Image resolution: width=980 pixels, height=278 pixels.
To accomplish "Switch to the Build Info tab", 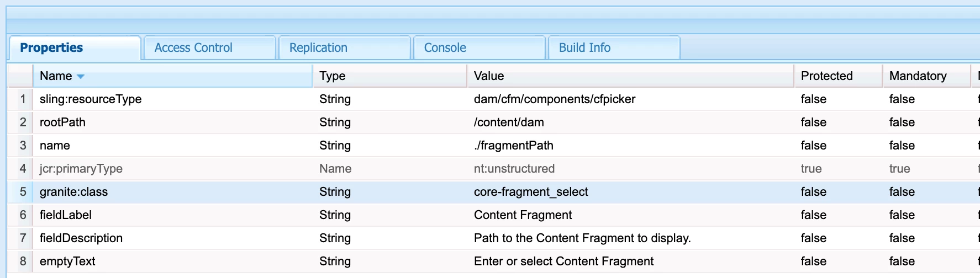I will point(584,48).
